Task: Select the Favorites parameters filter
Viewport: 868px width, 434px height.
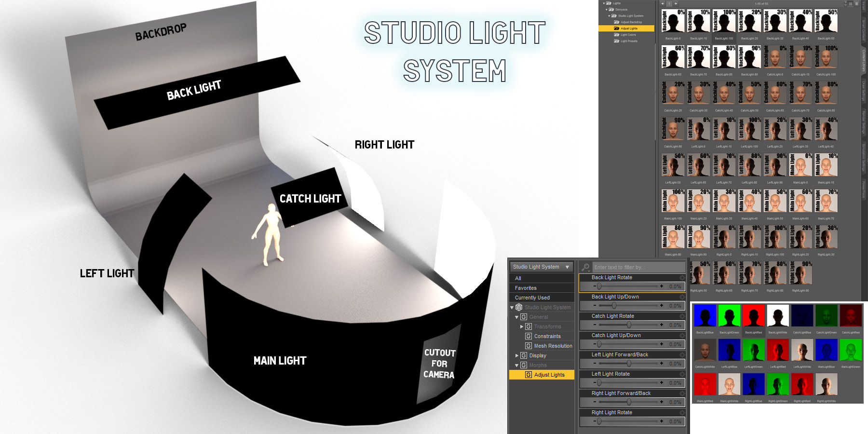Action: tap(542, 288)
